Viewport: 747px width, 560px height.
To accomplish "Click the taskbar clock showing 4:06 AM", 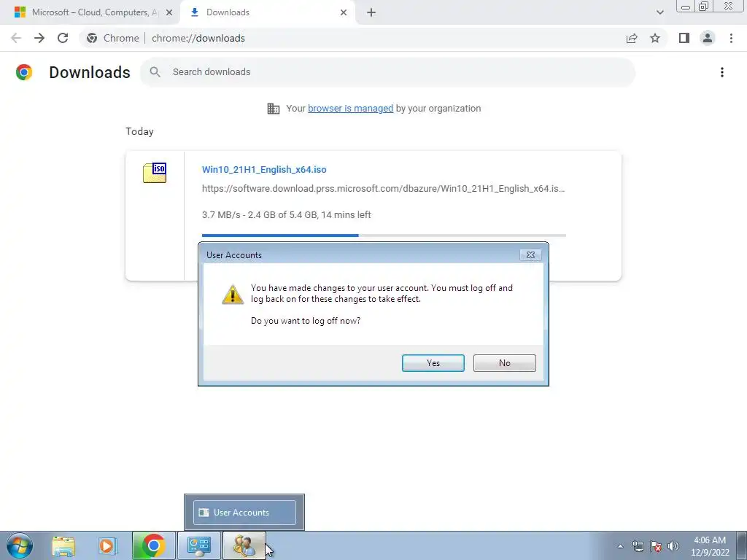I will (710, 545).
